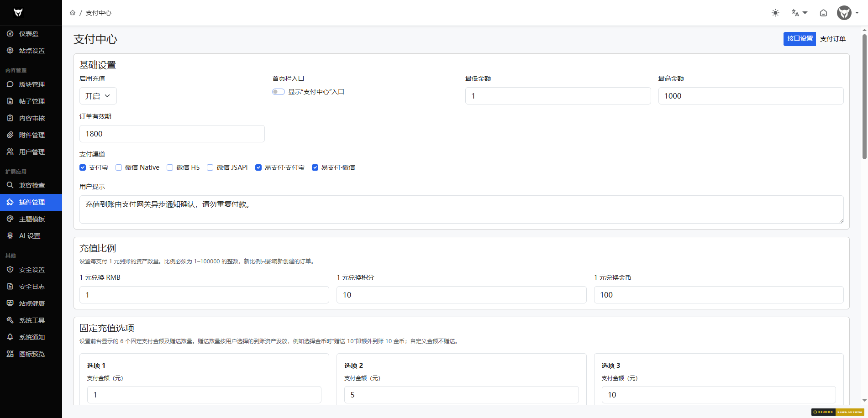Image resolution: width=868 pixels, height=418 pixels.
Task: Go to 站点设置 menu item
Action: (x=31, y=51)
